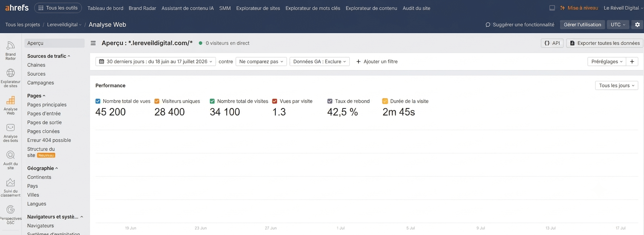The width and height of the screenshot is (644, 235).
Task: Select Pages principales in sidebar
Action: coord(47,105)
